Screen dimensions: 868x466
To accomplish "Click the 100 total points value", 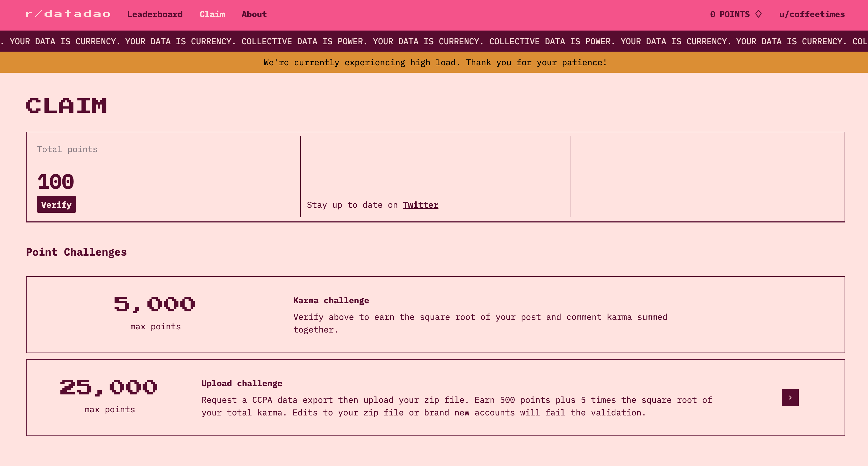I will coord(56,182).
